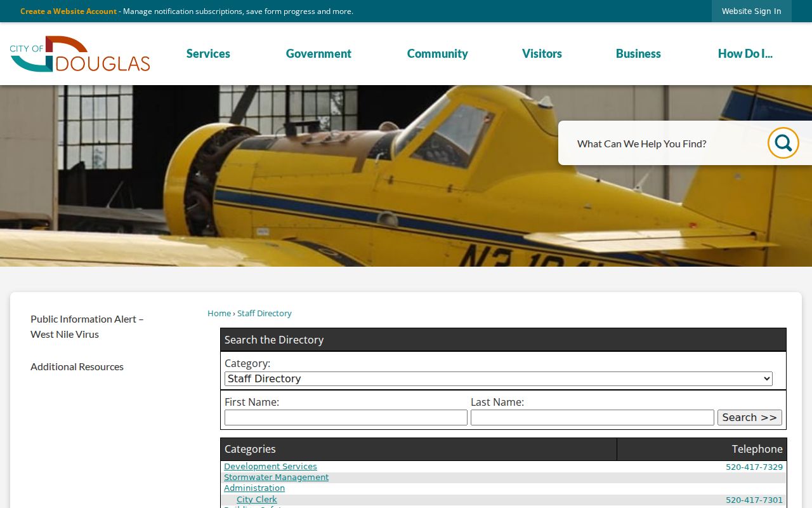812x508 pixels.
Task: Click the Website Sign In button
Action: (x=751, y=11)
